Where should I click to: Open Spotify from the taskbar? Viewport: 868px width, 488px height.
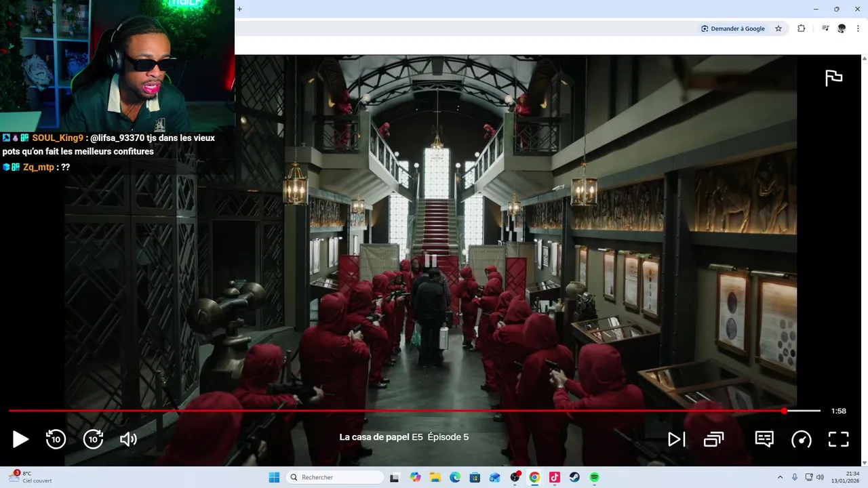[594, 477]
